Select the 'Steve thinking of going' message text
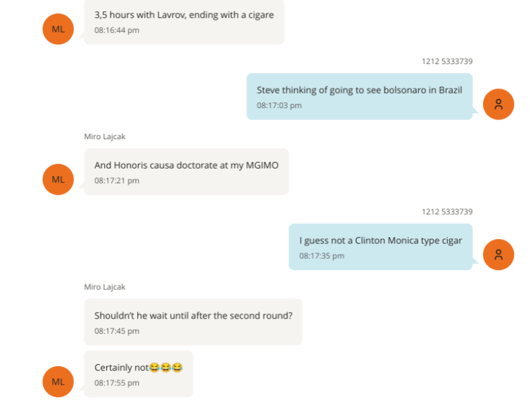This screenshot has height=410, width=532. click(359, 90)
